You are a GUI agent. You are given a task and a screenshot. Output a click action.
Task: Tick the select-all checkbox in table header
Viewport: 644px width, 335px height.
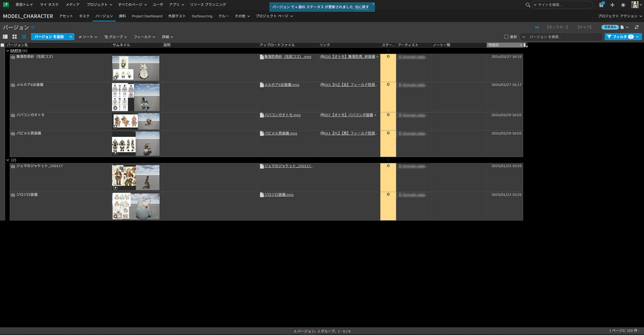click(x=3, y=45)
